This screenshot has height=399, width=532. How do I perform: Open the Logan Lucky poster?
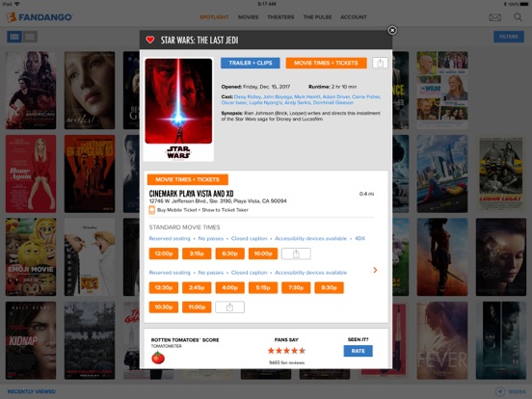(x=501, y=173)
